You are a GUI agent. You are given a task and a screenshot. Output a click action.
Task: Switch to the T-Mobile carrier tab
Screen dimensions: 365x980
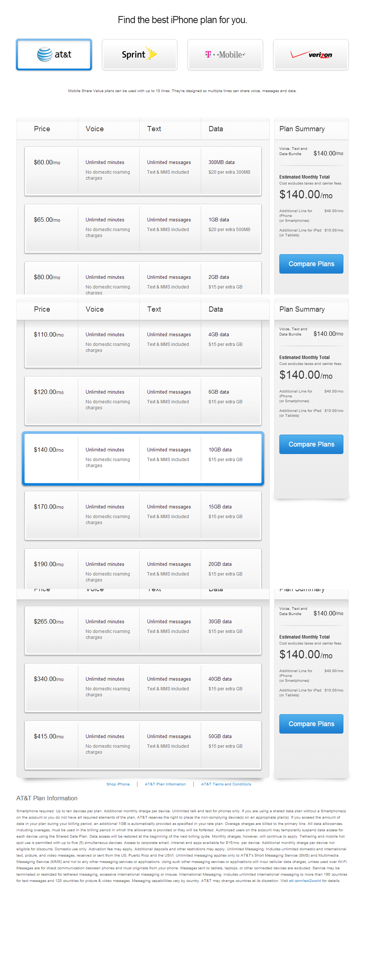(x=225, y=55)
